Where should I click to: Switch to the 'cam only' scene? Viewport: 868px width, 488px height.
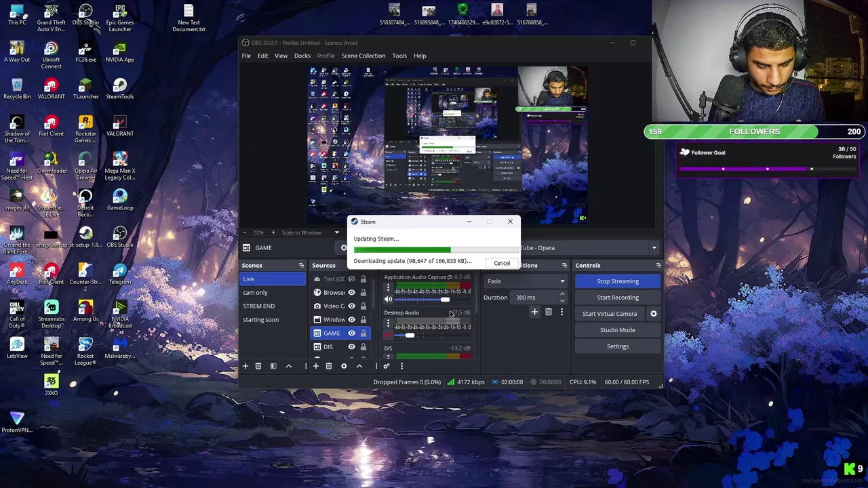273,293
